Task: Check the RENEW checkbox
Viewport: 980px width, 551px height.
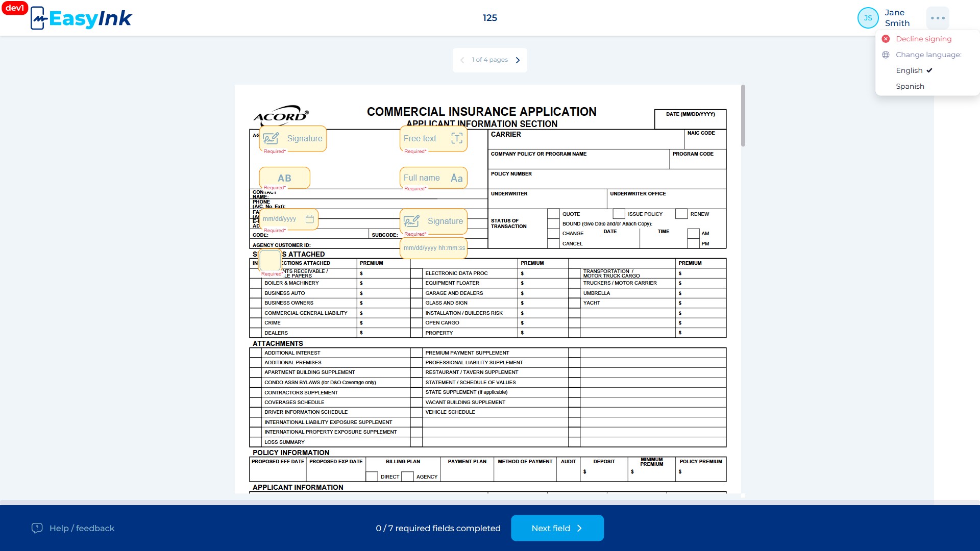Action: click(681, 214)
